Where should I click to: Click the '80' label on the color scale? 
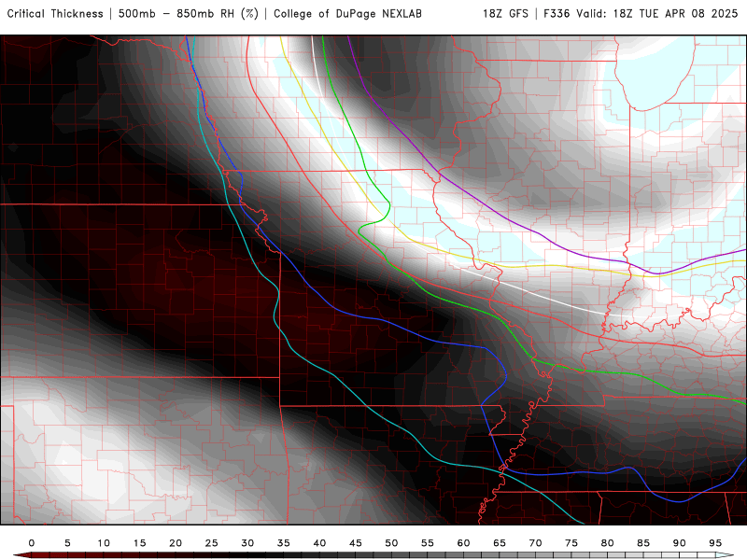[x=608, y=543]
